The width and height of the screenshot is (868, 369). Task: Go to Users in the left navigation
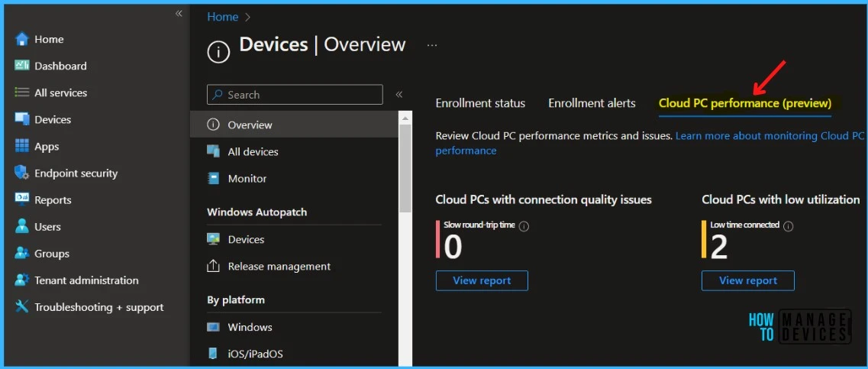(x=47, y=227)
